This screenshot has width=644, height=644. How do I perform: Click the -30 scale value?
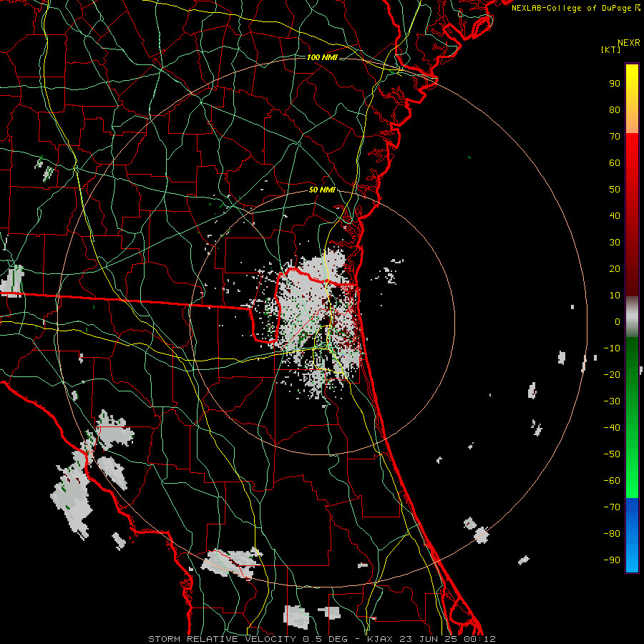pos(612,401)
